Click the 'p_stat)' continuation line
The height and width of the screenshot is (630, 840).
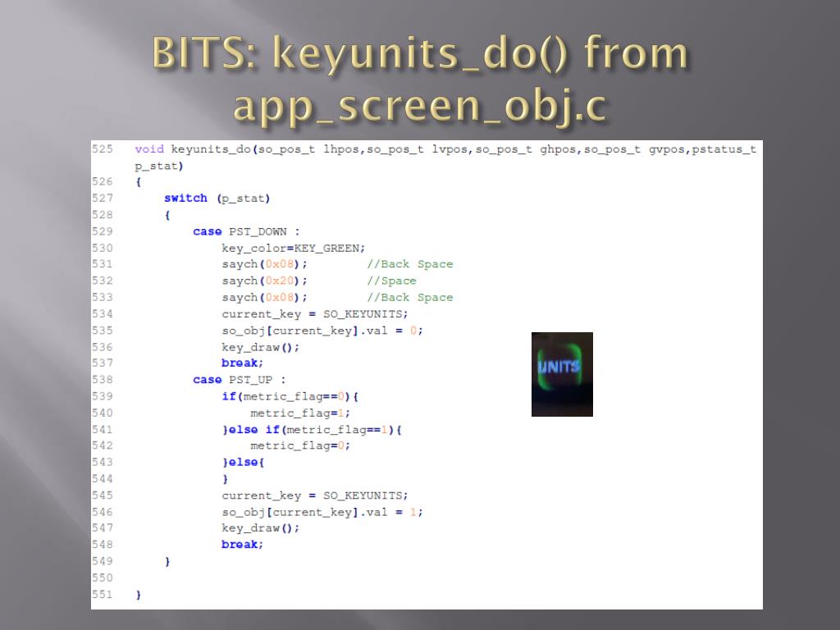(159, 166)
